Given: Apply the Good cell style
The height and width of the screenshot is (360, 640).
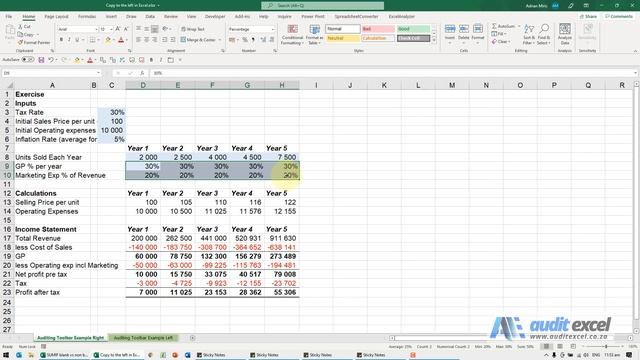Looking at the screenshot, I should point(413,29).
